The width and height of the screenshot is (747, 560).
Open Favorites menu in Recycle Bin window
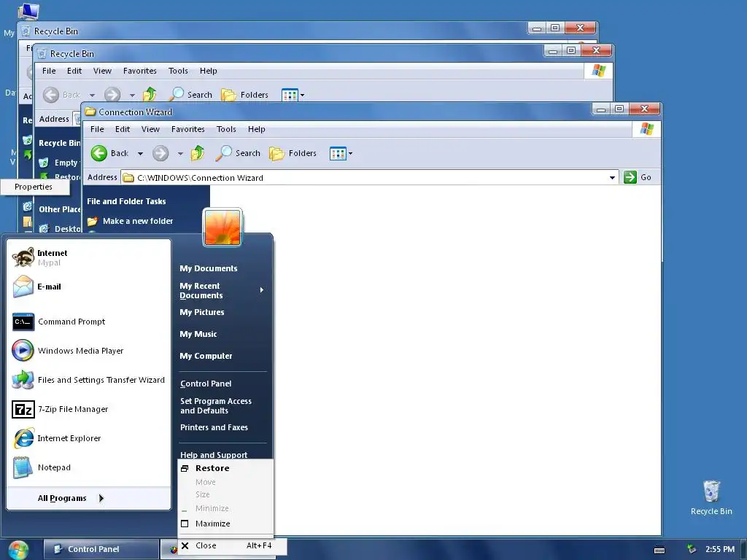tap(139, 71)
